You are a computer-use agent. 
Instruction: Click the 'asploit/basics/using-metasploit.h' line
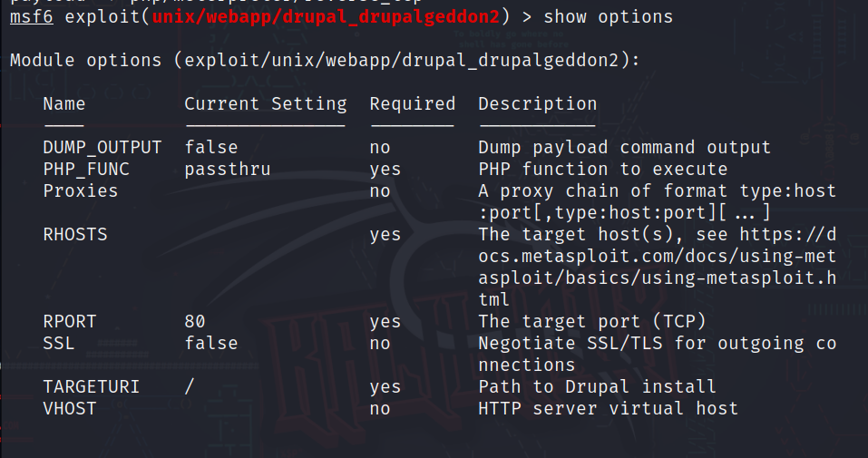657,278
